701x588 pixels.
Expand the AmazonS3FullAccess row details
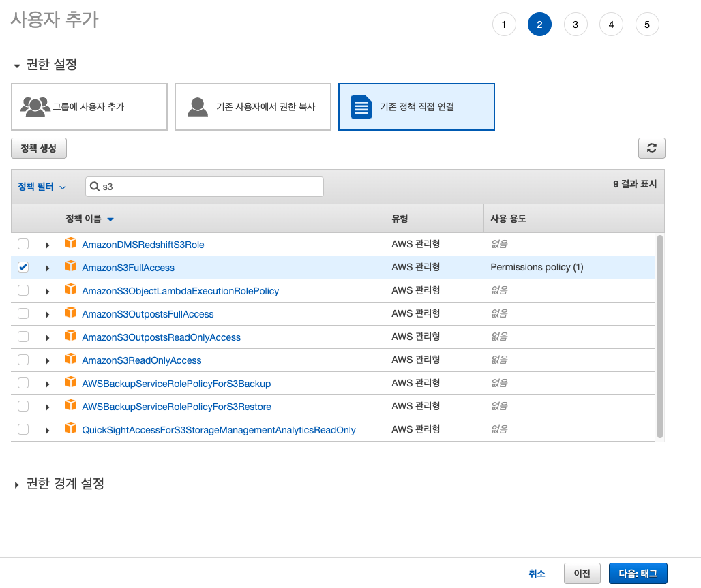(x=47, y=268)
